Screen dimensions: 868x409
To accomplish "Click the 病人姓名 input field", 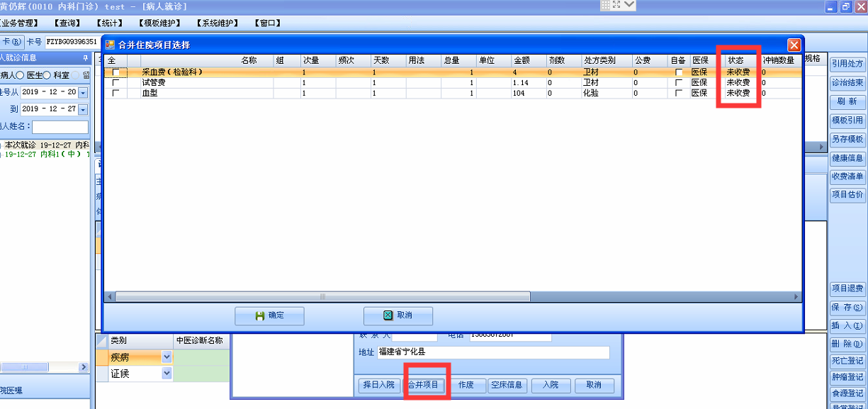I will (x=60, y=127).
